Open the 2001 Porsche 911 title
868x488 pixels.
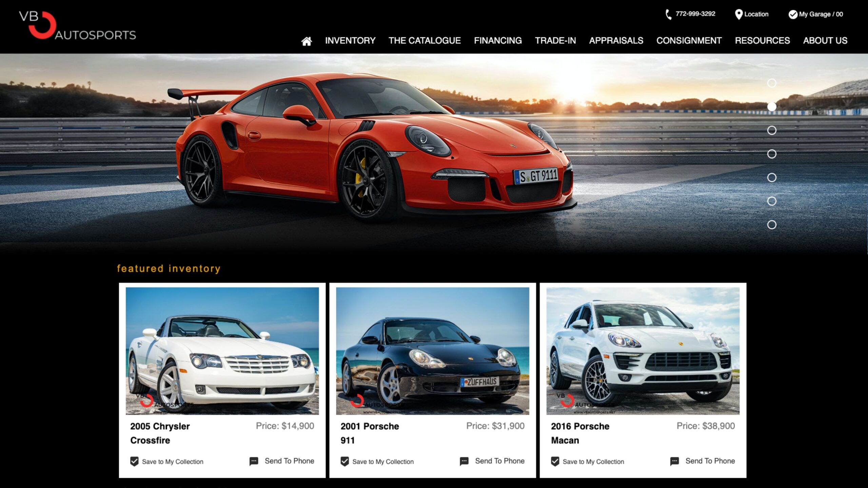pos(370,433)
